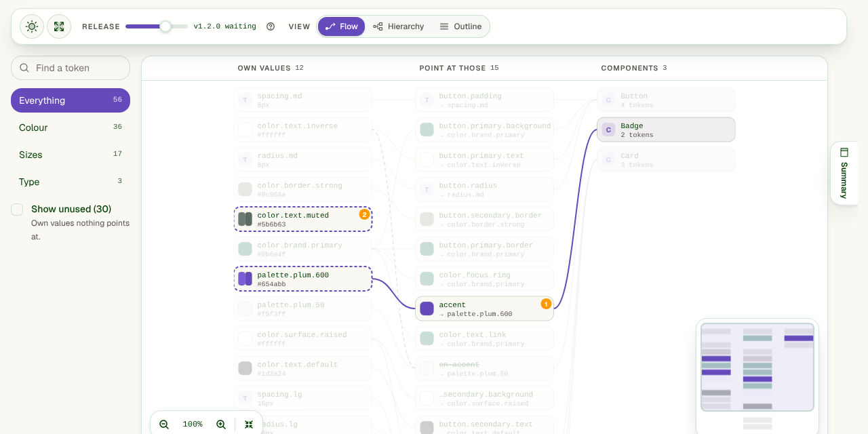Select the color.text.muted token node
Viewport: 868px width, 434px height.
click(x=303, y=220)
